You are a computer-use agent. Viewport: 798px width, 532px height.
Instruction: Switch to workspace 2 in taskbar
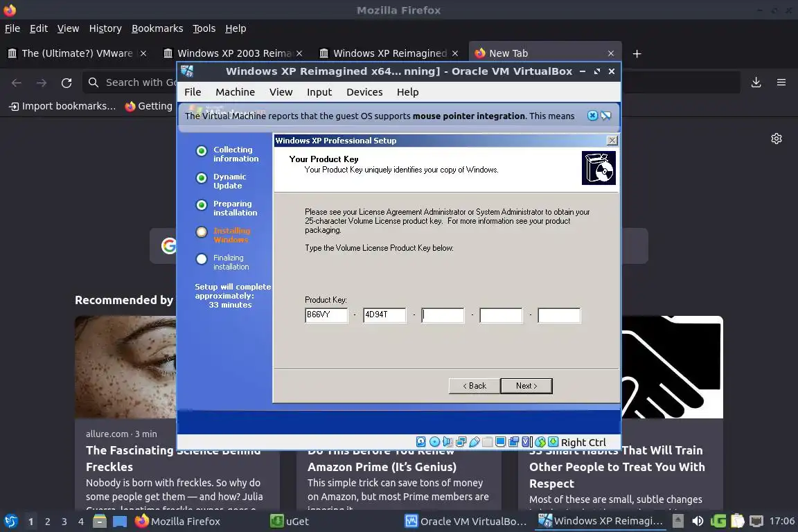pos(47,522)
